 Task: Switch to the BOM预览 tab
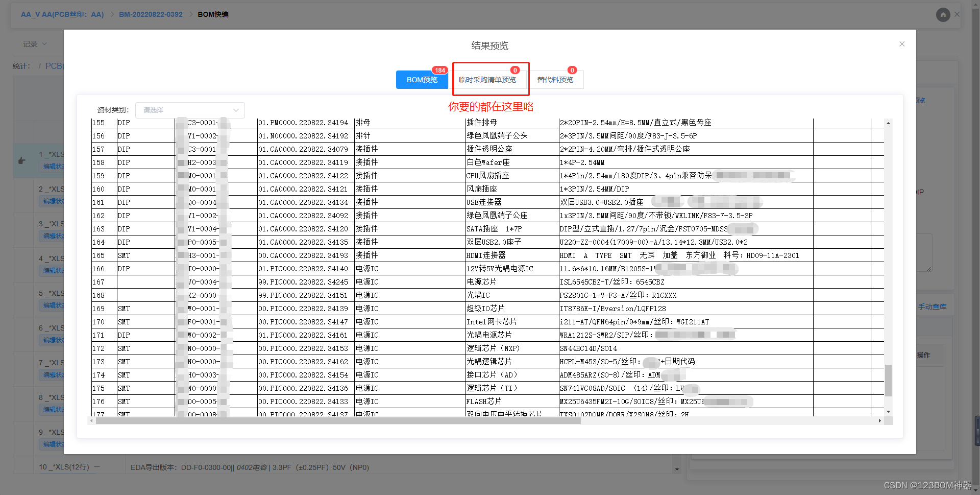tap(422, 80)
